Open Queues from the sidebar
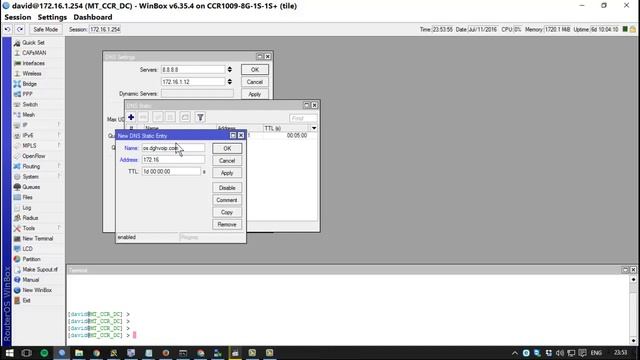The height and width of the screenshot is (360, 640). click(x=31, y=187)
